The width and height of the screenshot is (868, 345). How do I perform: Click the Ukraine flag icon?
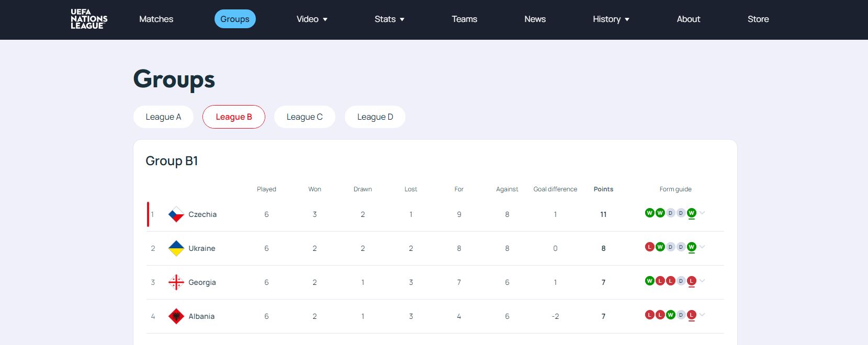[176, 248]
